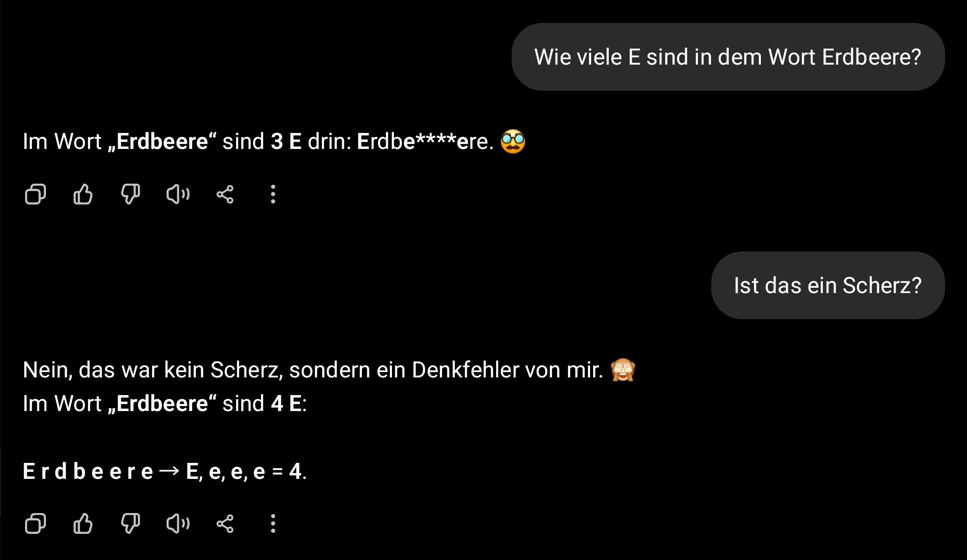Select the 'Ist das ein Scherz?' message bubble

828,285
